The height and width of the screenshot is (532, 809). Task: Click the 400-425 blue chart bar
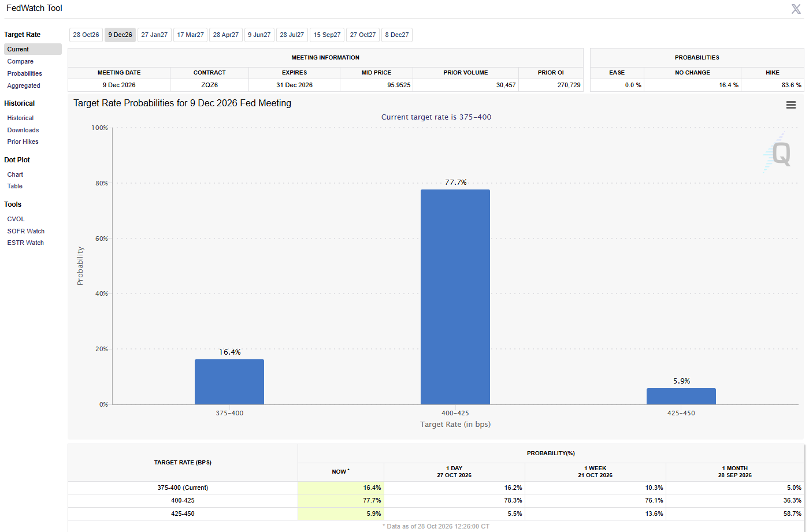click(x=455, y=297)
